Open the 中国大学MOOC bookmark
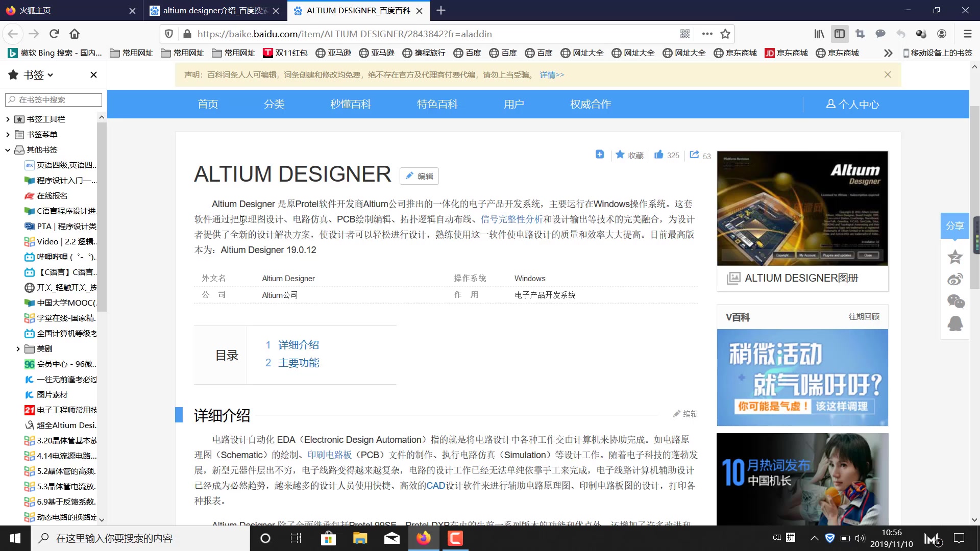The image size is (980, 551). [60, 303]
